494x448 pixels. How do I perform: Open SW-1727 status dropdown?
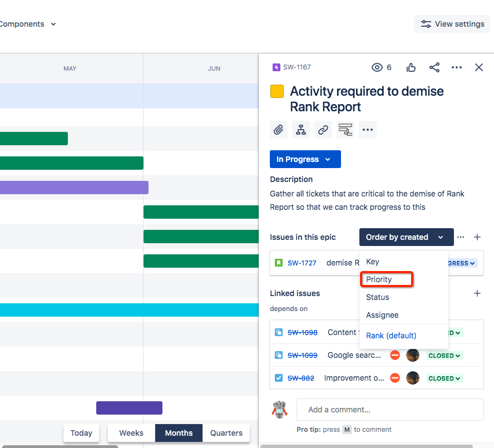point(462,263)
